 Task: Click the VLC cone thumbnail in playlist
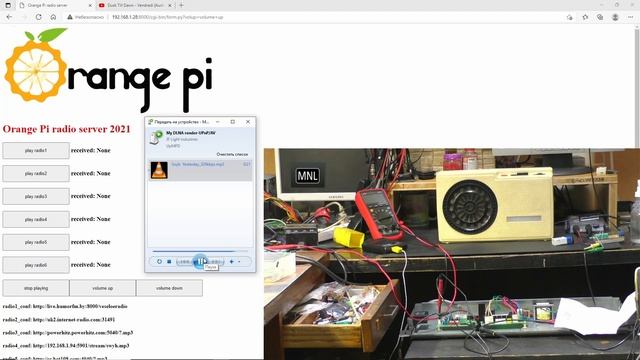159,170
